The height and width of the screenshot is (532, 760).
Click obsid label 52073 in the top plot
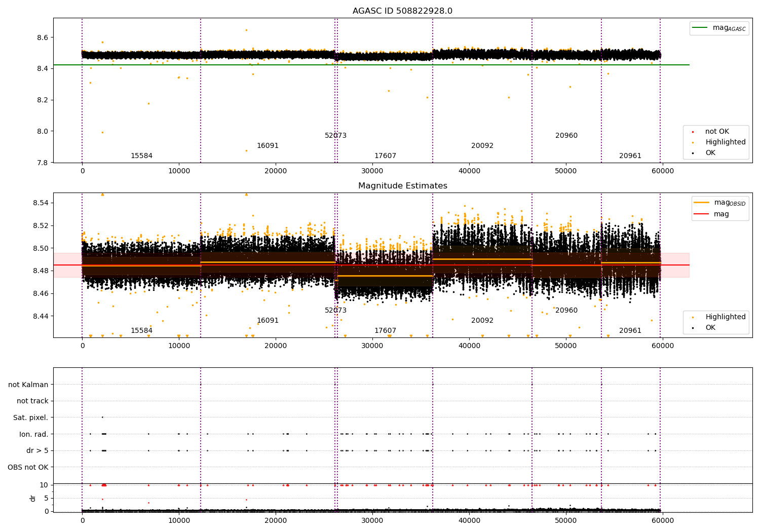pyautogui.click(x=335, y=136)
